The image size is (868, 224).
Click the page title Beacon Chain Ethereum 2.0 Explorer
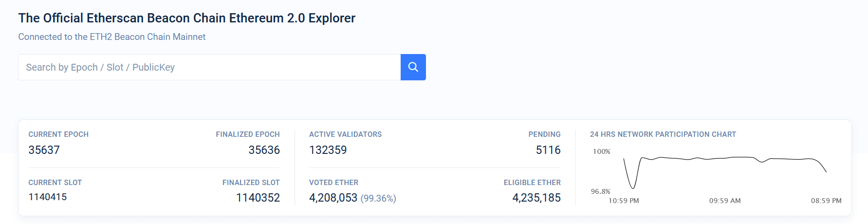(186, 18)
